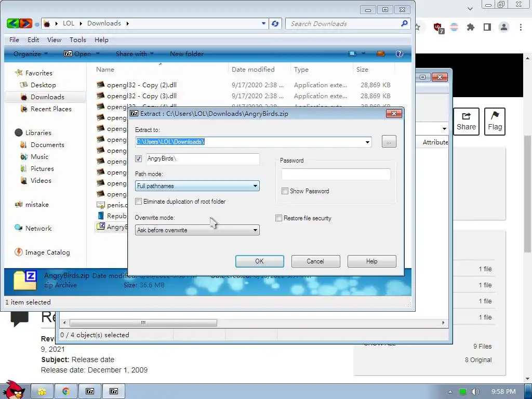Open Chrome extensions puzzle icon
Image resolution: width=532 pixels, height=399 pixels.
[x=470, y=27]
